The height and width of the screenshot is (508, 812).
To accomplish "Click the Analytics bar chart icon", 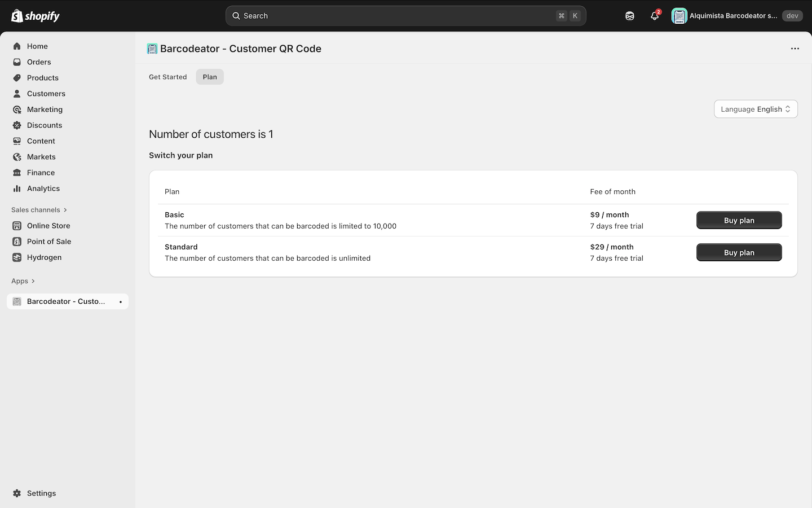I will coord(17,189).
